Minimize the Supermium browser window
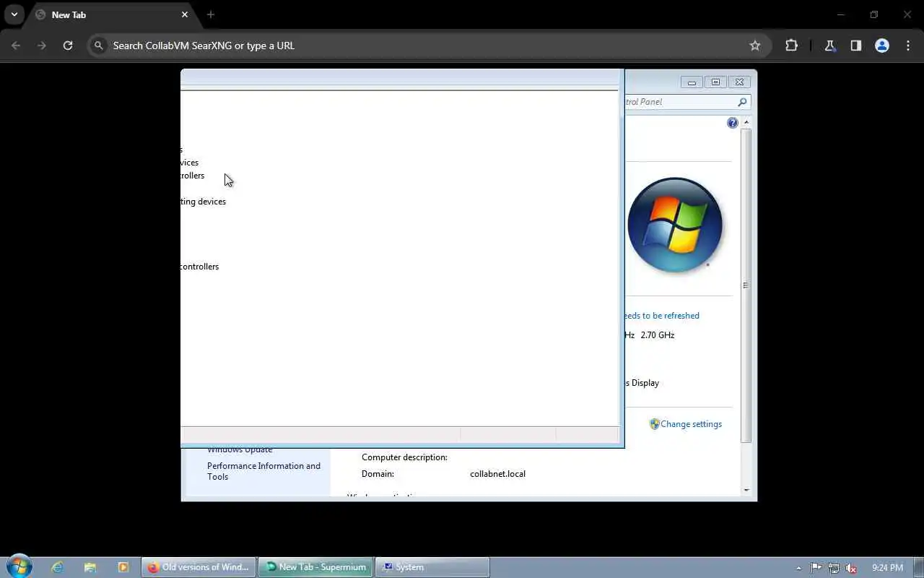This screenshot has height=578, width=924. pyautogui.click(x=841, y=14)
